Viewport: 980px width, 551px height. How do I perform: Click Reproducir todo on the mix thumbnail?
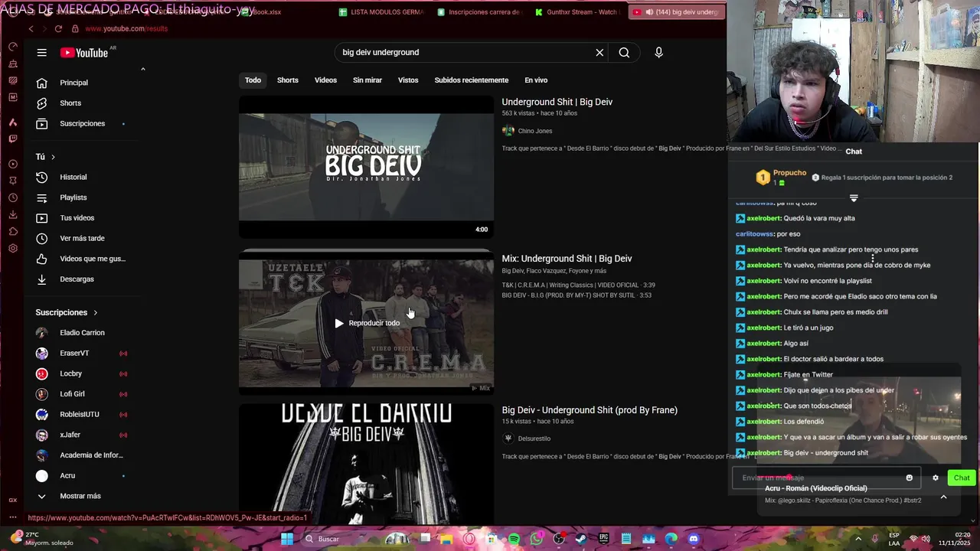pos(367,323)
